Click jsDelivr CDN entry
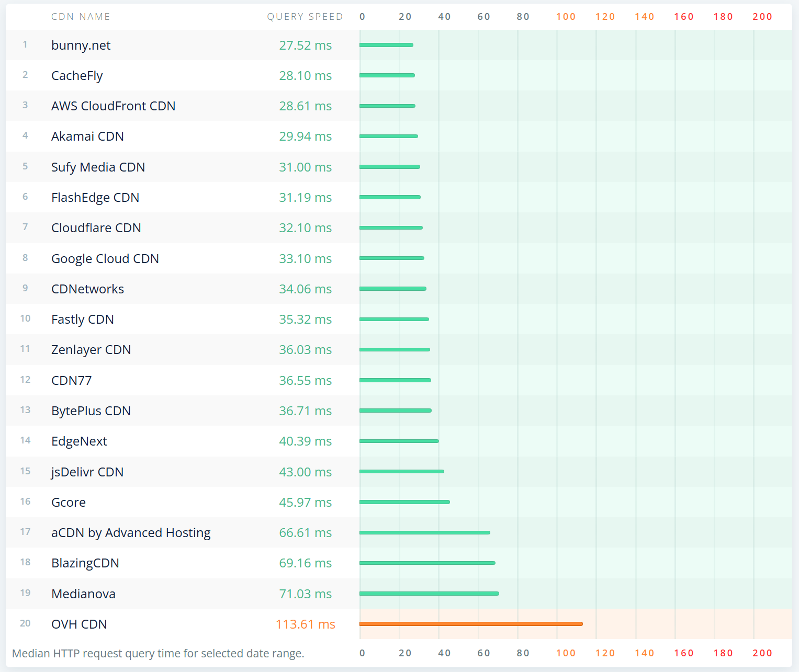This screenshot has width=799, height=672. click(x=87, y=472)
